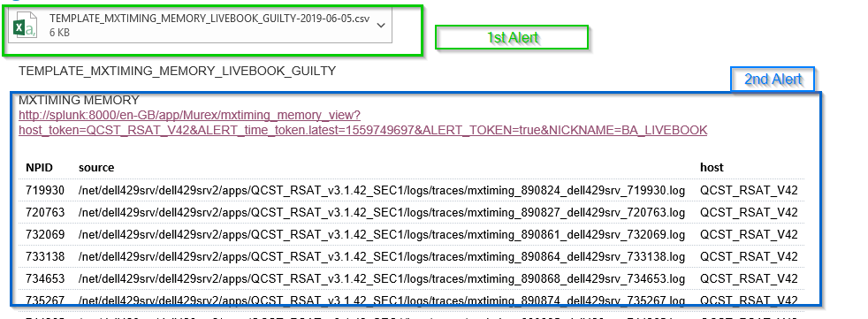868x319 pixels.
Task: Click the 6 KB file size text
Action: pos(59,33)
